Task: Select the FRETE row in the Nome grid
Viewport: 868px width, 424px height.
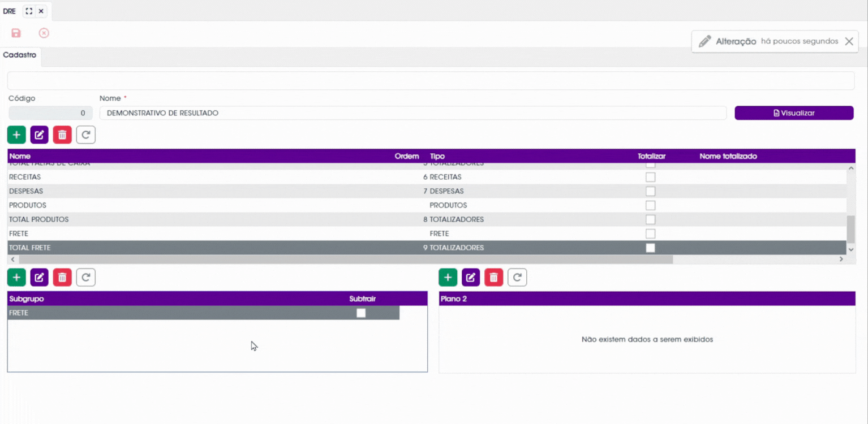Action: [x=427, y=233]
